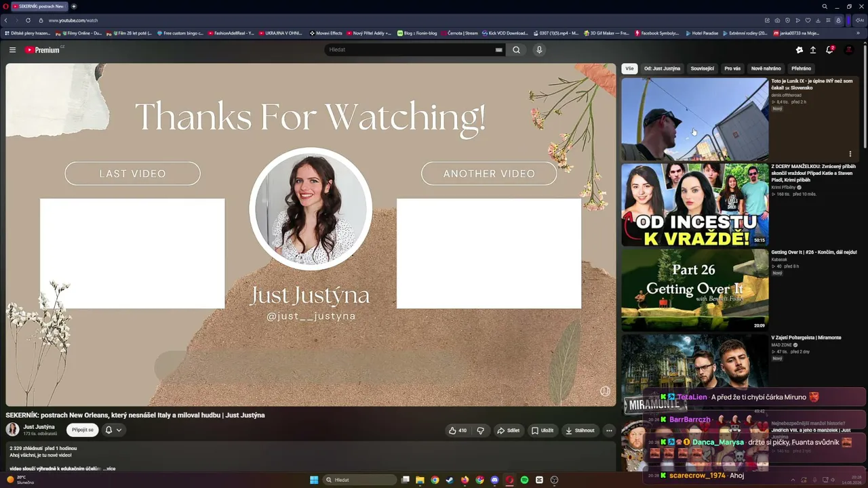Open the Getting Over It Part 26 thumbnail
The width and height of the screenshot is (868, 488).
(x=695, y=290)
